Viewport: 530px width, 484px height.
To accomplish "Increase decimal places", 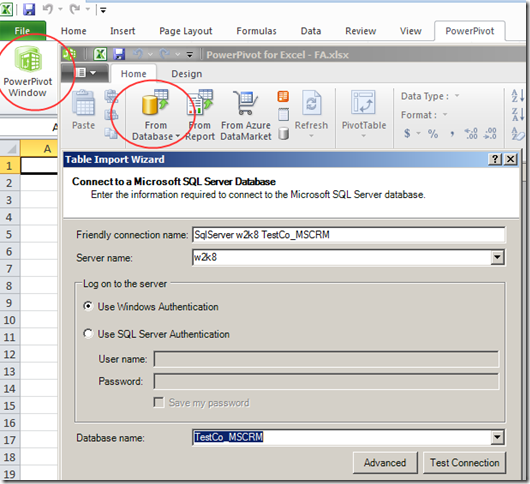I will [471, 134].
